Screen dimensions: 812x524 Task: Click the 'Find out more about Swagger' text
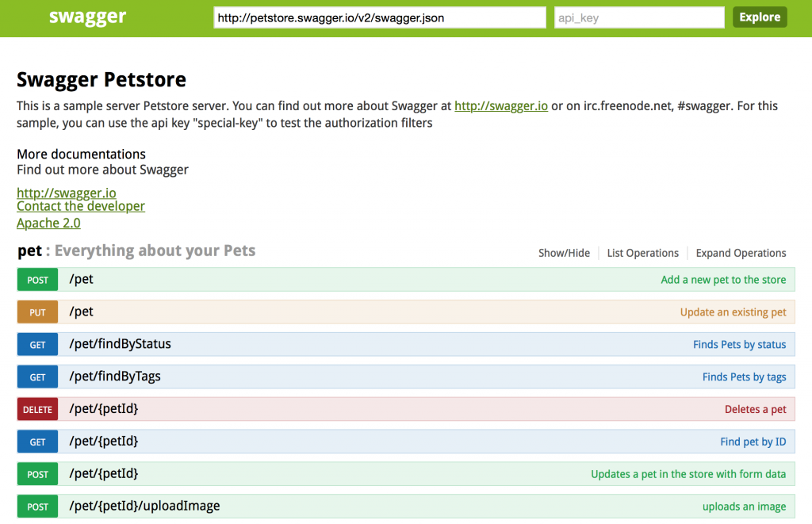click(x=102, y=170)
